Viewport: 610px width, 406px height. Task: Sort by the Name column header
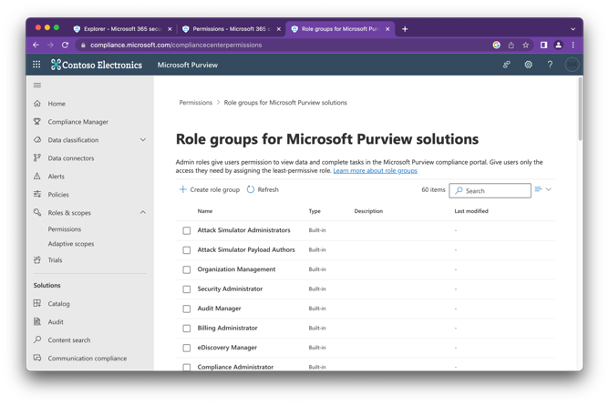point(205,211)
